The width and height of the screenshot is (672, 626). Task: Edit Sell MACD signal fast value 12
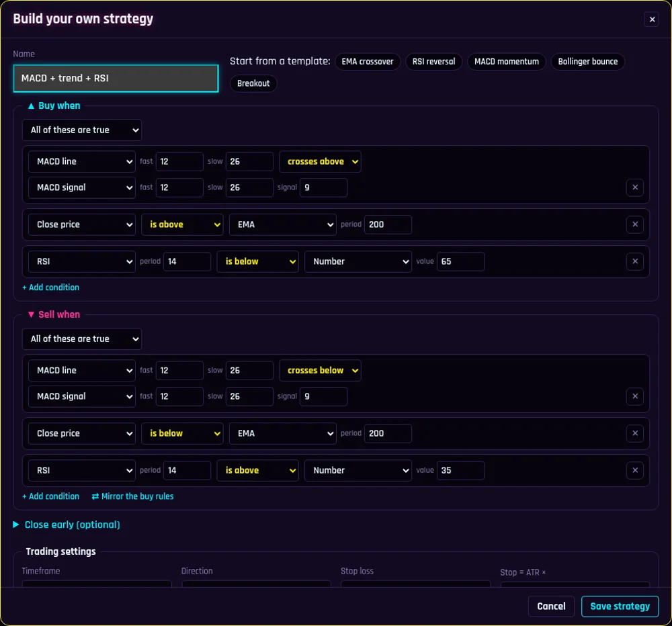click(x=179, y=396)
